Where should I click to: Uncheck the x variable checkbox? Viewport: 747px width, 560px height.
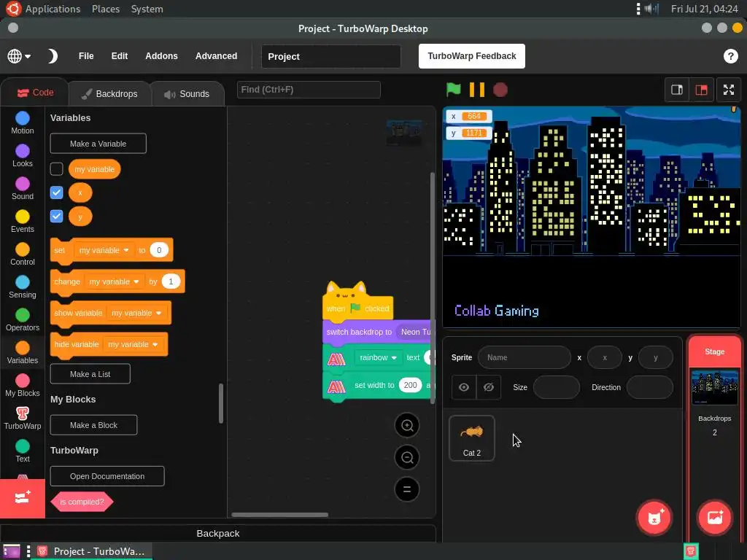tap(56, 192)
